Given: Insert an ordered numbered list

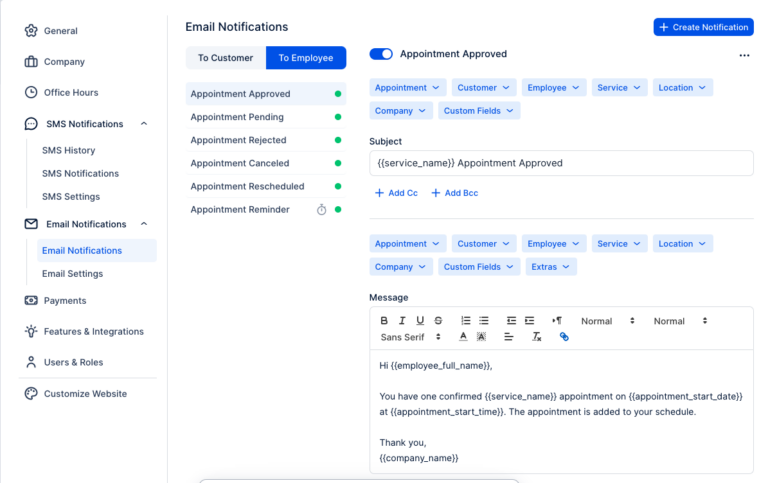Looking at the screenshot, I should 466,321.
